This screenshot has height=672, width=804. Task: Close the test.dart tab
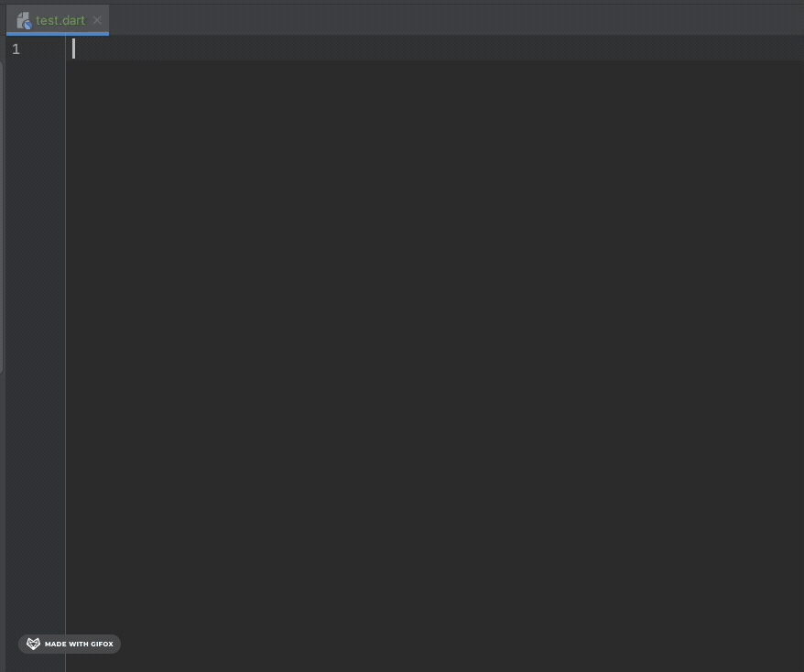(97, 20)
